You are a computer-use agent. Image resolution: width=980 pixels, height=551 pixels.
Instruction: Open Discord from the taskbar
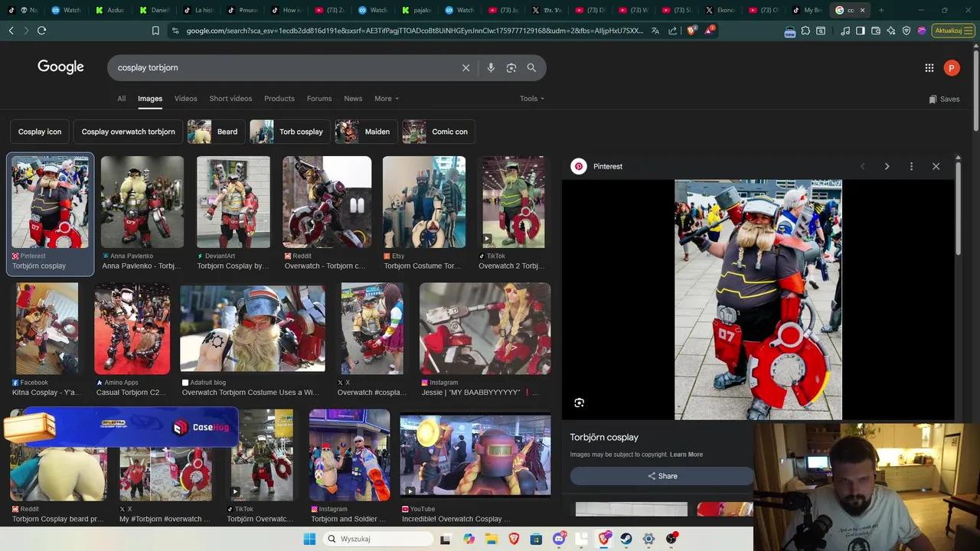[559, 539]
